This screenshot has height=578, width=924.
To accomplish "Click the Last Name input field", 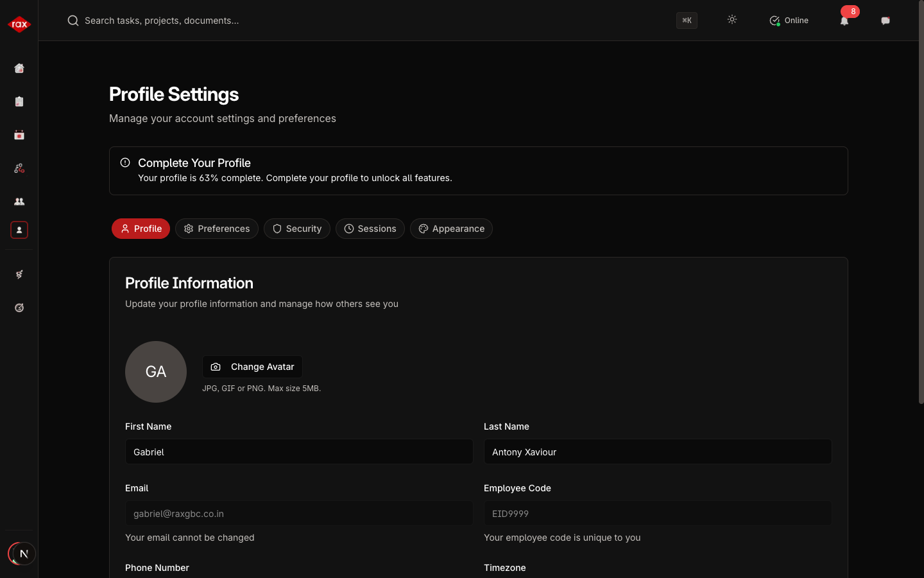I will [x=658, y=452].
